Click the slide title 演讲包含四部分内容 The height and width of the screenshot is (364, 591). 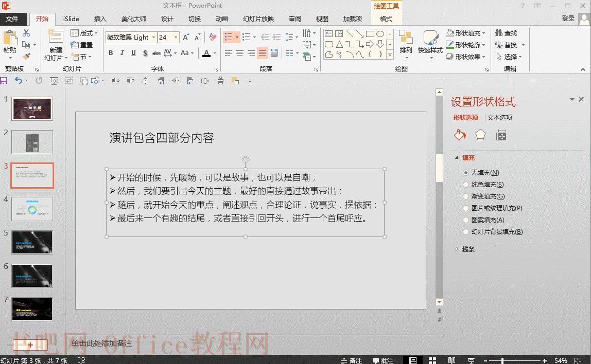(162, 138)
